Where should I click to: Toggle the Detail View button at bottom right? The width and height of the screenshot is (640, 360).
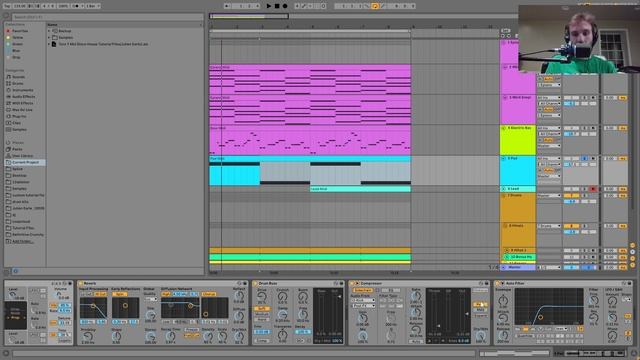click(x=634, y=353)
